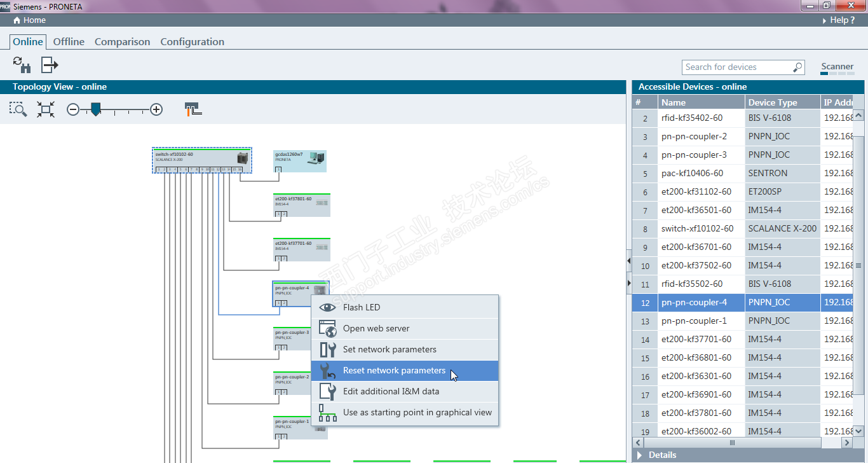The width and height of the screenshot is (868, 463).
Task: Switch to the Offline tab
Action: pos(69,42)
